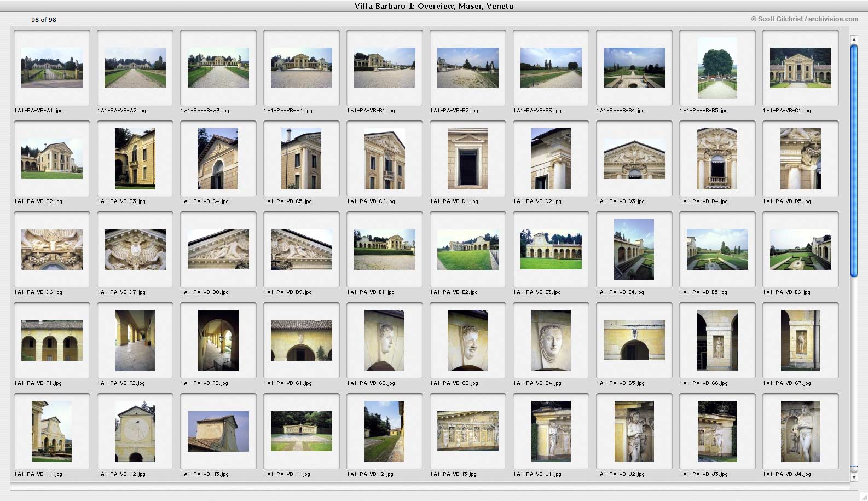
Task: Open thumbnail 1A1-PA-VB-F3.jpg
Action: click(x=218, y=341)
